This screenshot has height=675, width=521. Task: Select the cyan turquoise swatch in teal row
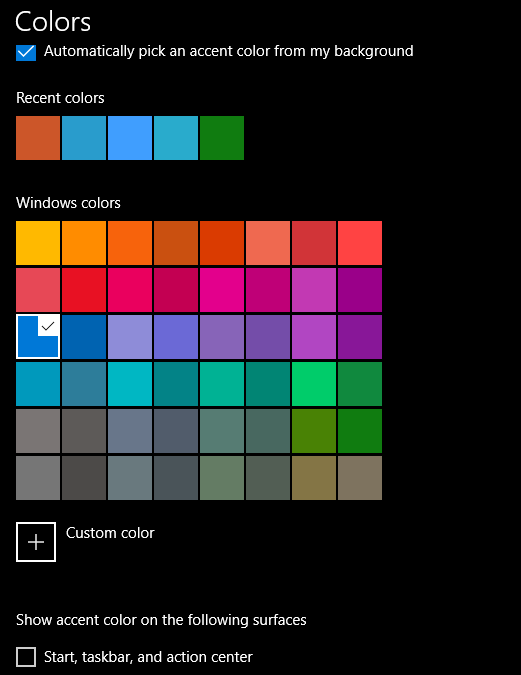(130, 384)
